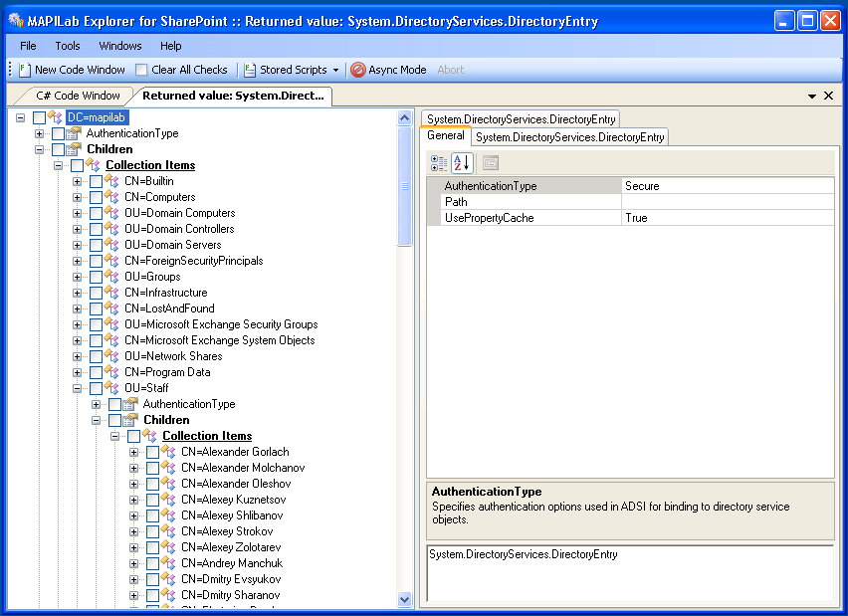
Task: Expand the OU=Domain Controllers node
Action: pyautogui.click(x=77, y=229)
